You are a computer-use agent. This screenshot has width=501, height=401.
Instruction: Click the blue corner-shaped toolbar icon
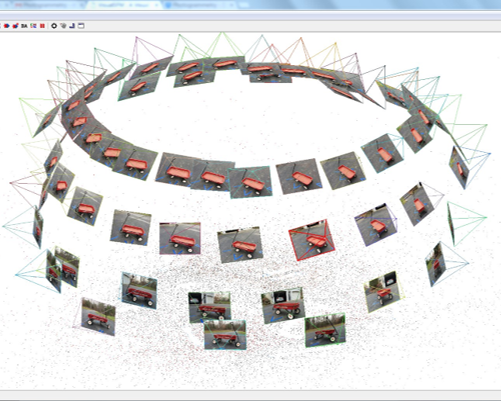point(72,26)
